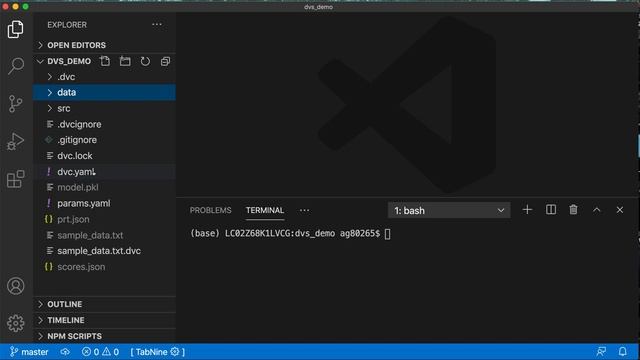This screenshot has height=360, width=640.
Task: Collapse all folders in Explorer
Action: coord(165,61)
